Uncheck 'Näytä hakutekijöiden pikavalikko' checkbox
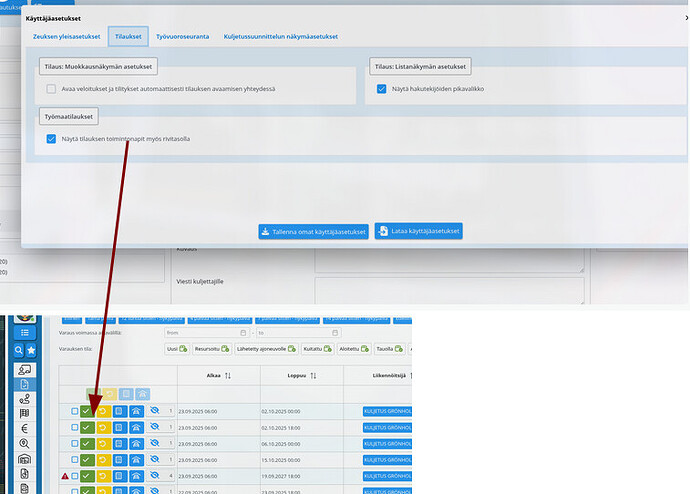Image resolution: width=690 pixels, height=494 pixels. tap(382, 89)
